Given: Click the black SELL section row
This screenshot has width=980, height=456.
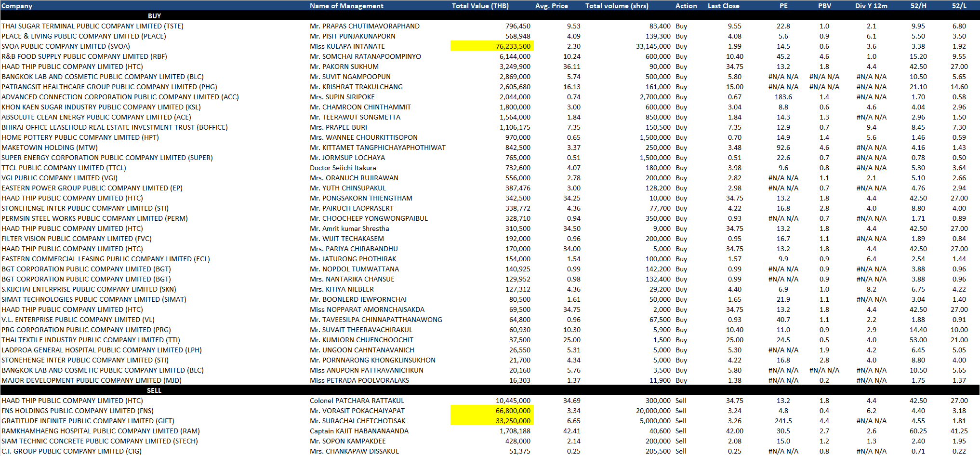Looking at the screenshot, I should (x=154, y=390).
